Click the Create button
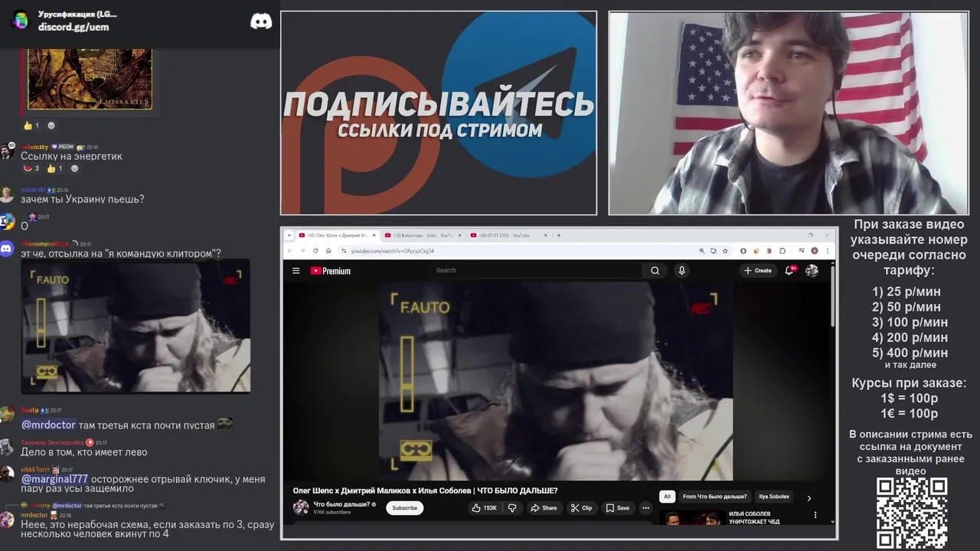This screenshot has height=551, width=980. pyautogui.click(x=758, y=270)
